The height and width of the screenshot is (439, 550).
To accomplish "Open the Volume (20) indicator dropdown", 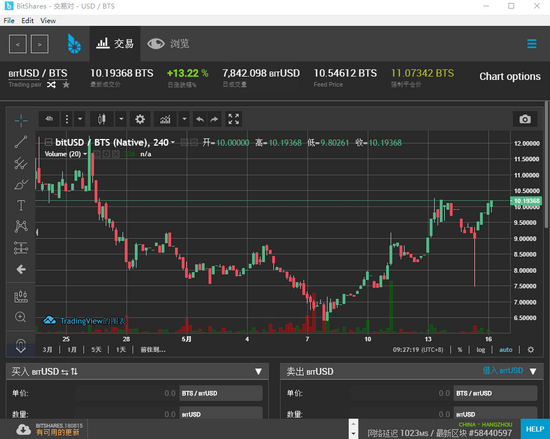I will click(85, 154).
